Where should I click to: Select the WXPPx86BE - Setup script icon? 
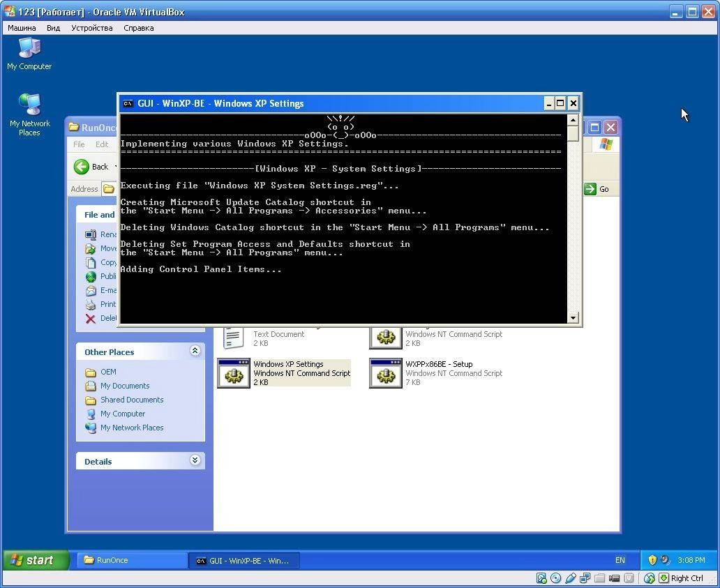click(385, 373)
